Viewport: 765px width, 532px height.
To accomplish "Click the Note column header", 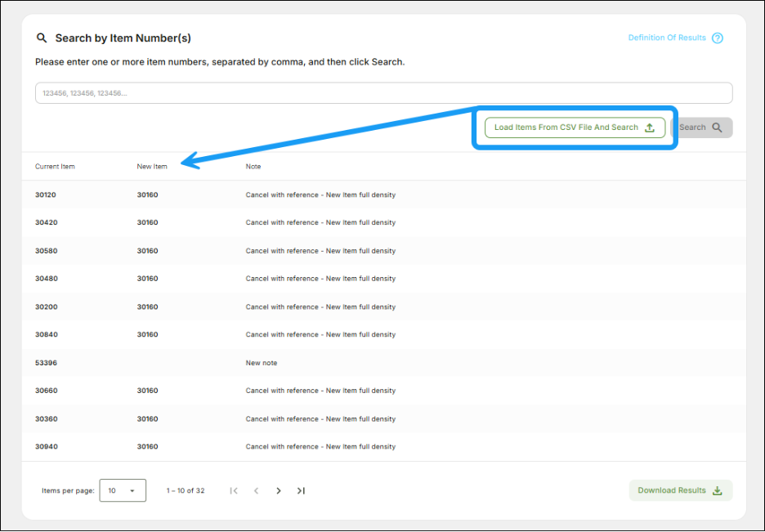I will click(x=253, y=167).
